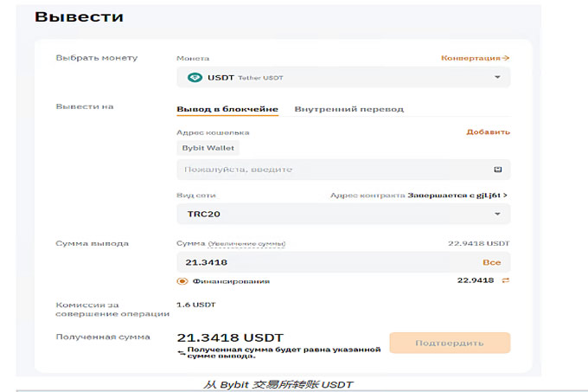This screenshot has width=588, height=392.
Task: Click the Адрес кошелька label
Action: pyautogui.click(x=213, y=132)
